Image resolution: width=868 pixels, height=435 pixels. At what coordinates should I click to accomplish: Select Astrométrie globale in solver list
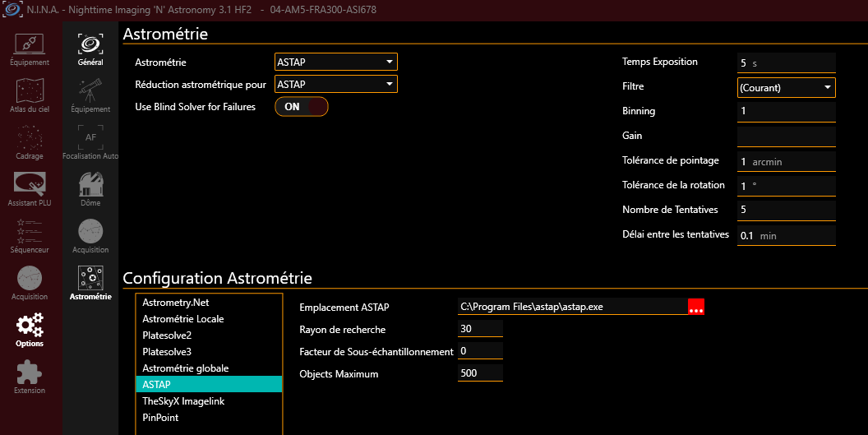tap(210, 368)
